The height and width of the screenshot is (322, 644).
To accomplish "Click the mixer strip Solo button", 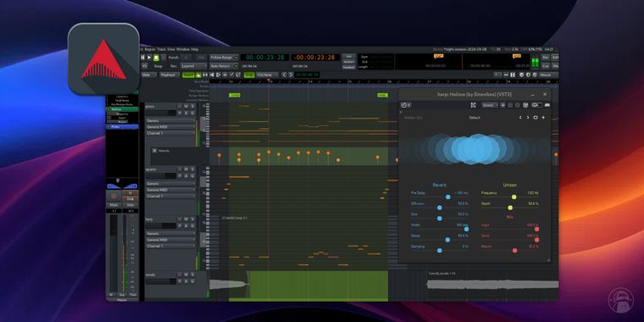I will click(x=130, y=204).
